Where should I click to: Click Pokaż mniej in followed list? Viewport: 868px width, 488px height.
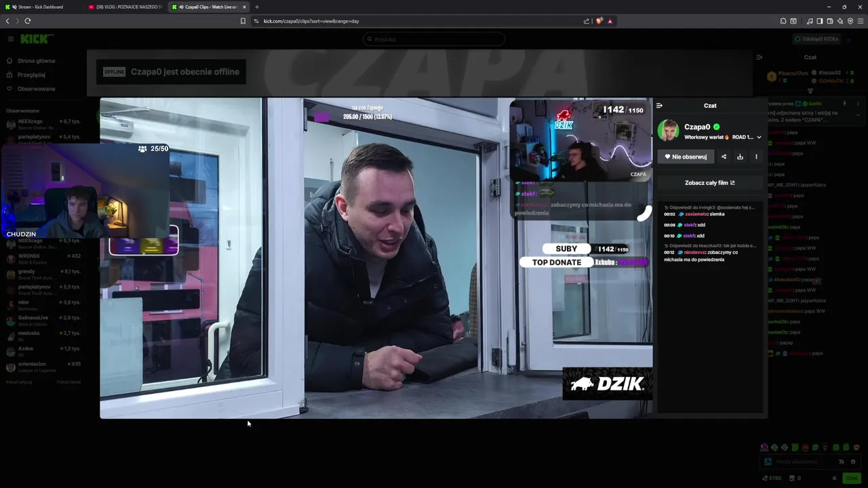point(68,382)
